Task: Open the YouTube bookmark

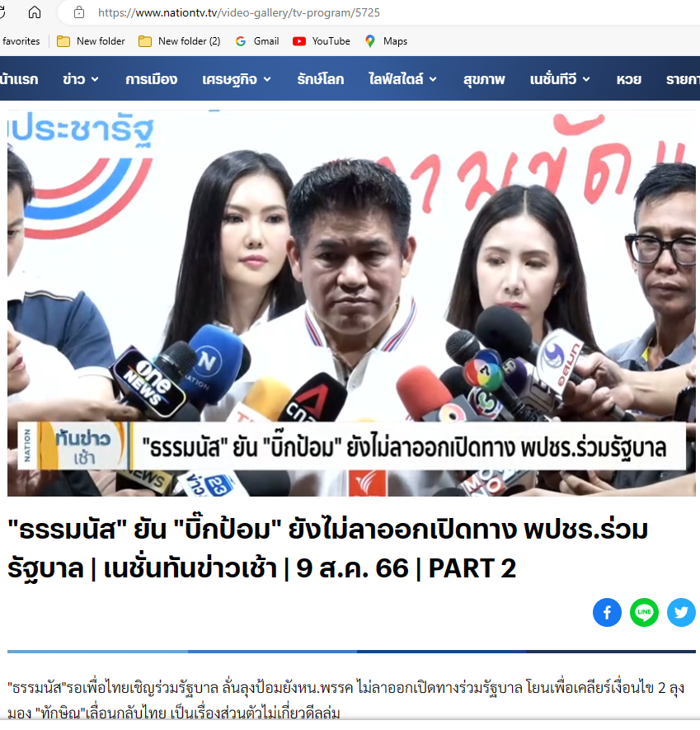Action: pos(322,41)
